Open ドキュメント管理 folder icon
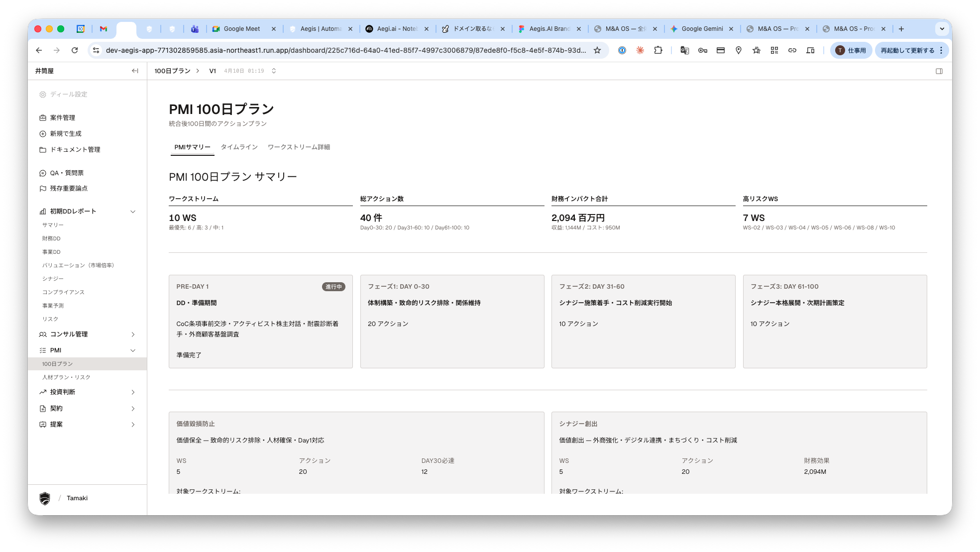 tap(43, 150)
